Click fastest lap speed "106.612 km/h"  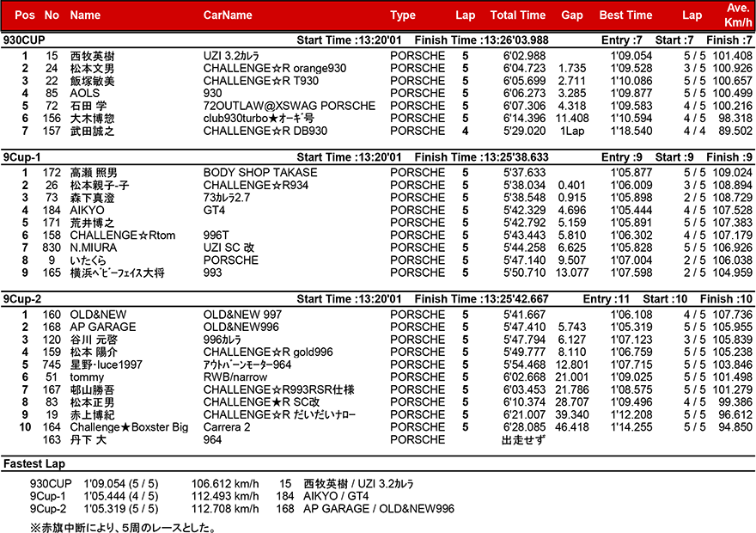click(225, 484)
